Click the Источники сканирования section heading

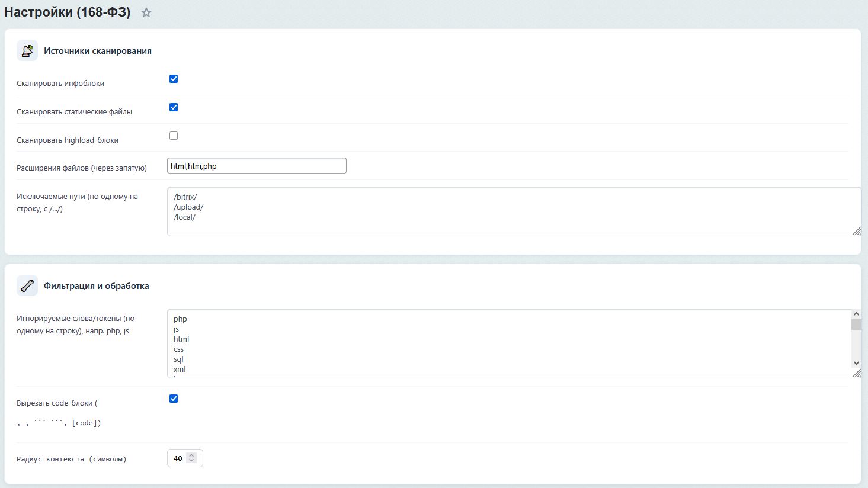click(x=98, y=51)
